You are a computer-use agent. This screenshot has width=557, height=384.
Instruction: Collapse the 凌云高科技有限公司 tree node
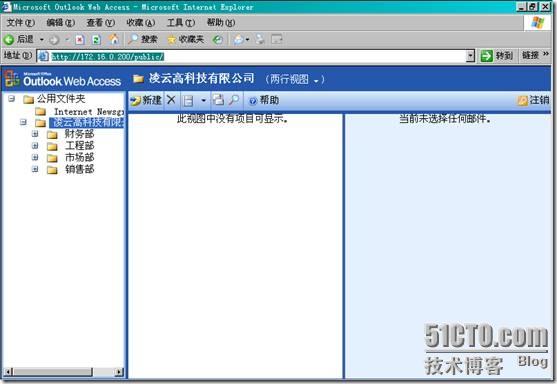tap(23, 122)
